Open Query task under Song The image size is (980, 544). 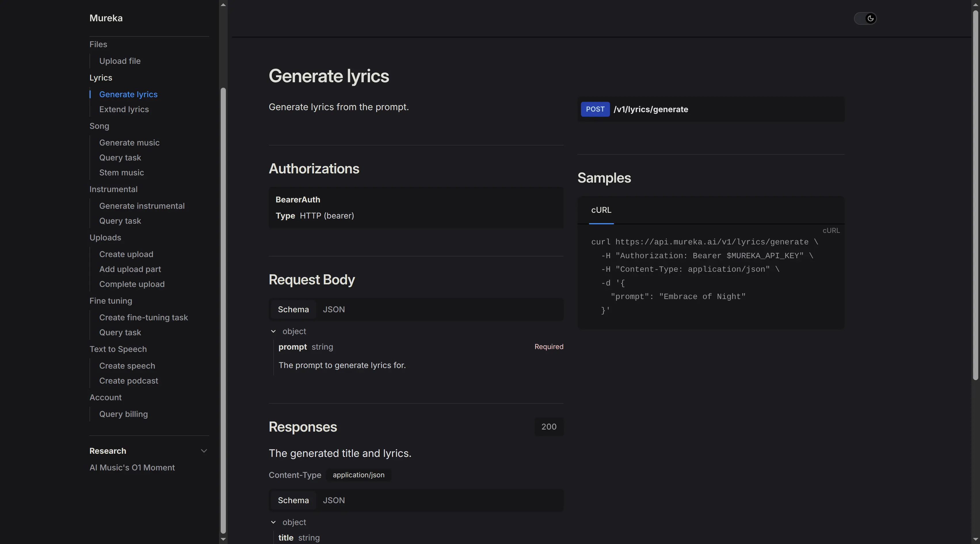pos(120,157)
